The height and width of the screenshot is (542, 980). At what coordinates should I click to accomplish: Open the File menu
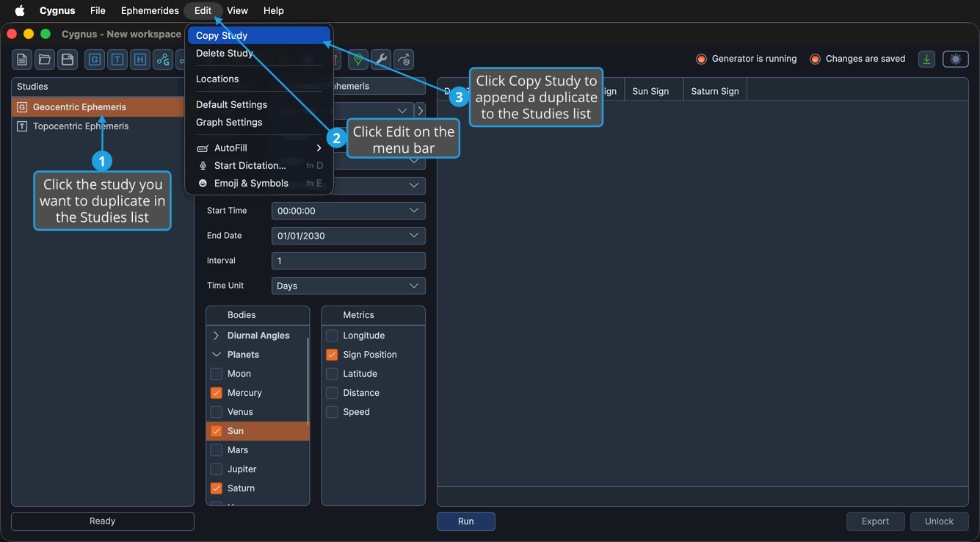pyautogui.click(x=98, y=10)
